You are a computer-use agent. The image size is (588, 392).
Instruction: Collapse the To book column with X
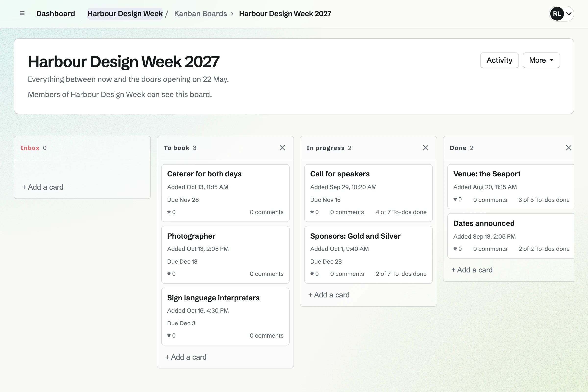282,148
